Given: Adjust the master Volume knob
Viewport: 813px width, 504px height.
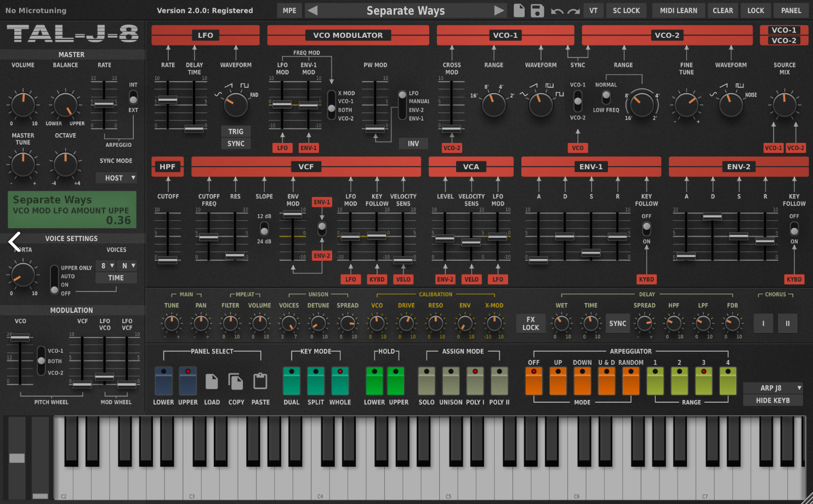Looking at the screenshot, I should coord(23,104).
